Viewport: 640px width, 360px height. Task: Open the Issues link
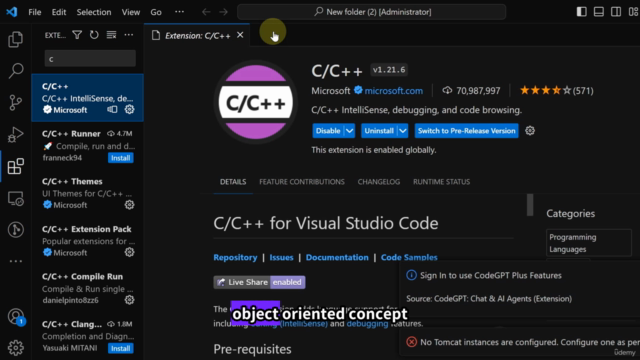tap(281, 257)
